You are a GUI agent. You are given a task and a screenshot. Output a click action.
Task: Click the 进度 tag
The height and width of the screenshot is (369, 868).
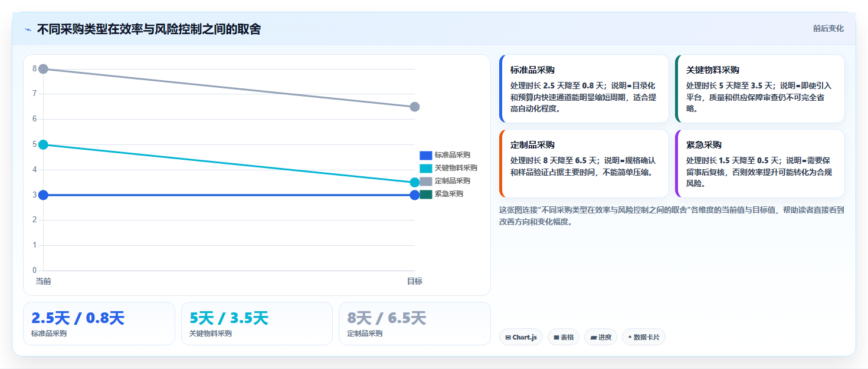tap(601, 337)
